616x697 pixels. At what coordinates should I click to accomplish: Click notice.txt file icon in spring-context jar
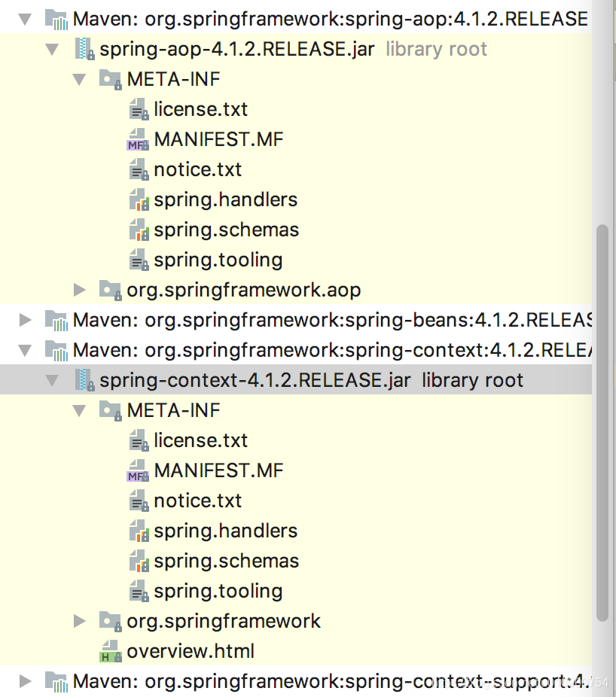point(139,501)
